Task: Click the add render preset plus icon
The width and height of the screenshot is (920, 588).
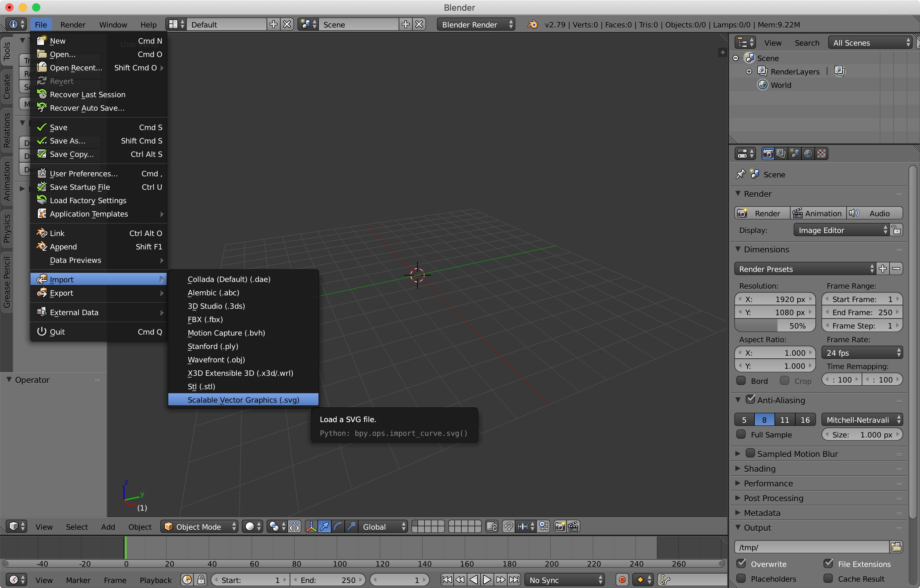Action: pyautogui.click(x=882, y=269)
